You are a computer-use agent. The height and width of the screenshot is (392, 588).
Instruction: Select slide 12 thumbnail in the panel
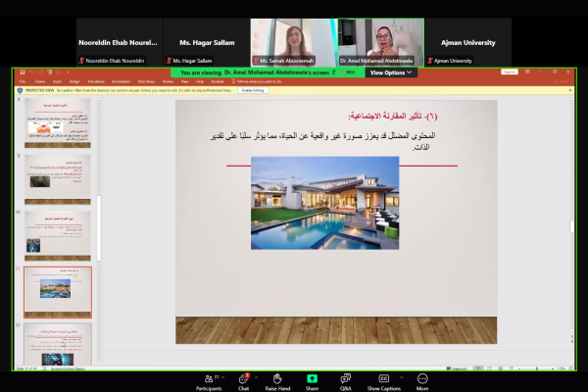click(58, 336)
